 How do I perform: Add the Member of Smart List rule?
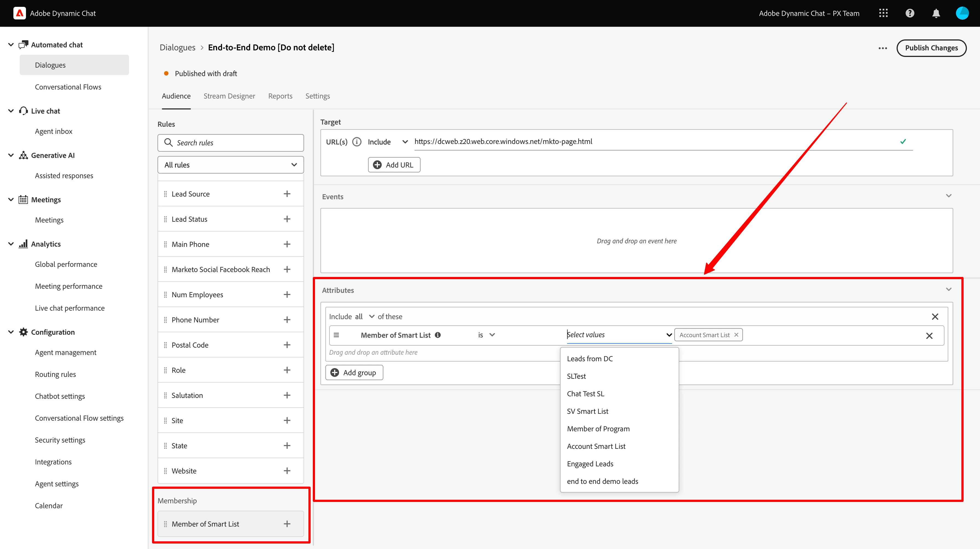287,524
